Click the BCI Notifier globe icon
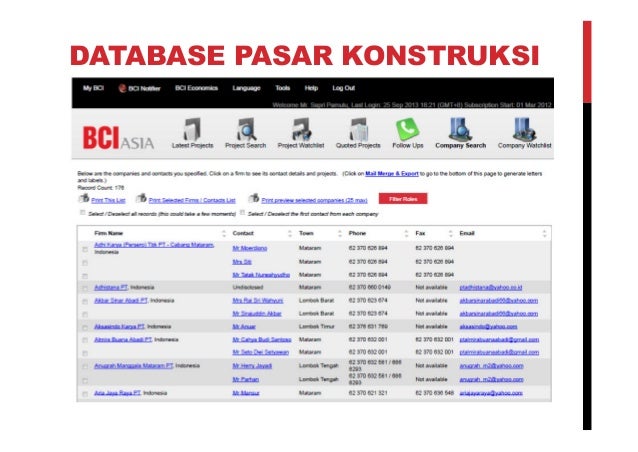This screenshot has width=638, height=452. coord(122,88)
